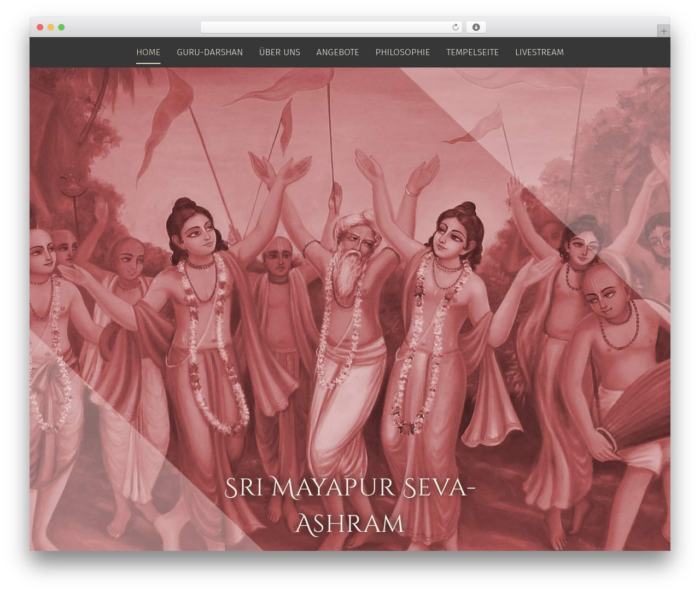The height and width of the screenshot is (593, 700).
Task: Open the browser downloads button
Action: pos(476,27)
